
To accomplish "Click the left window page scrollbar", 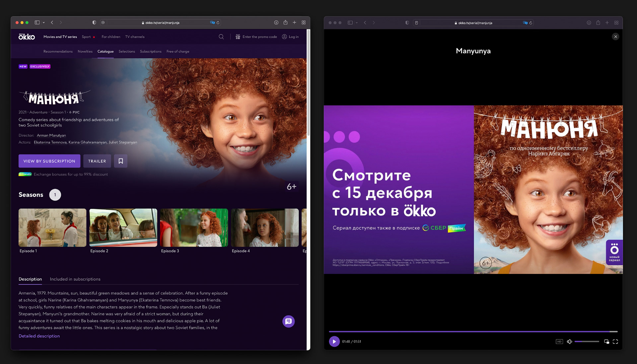I will click(x=309, y=83).
